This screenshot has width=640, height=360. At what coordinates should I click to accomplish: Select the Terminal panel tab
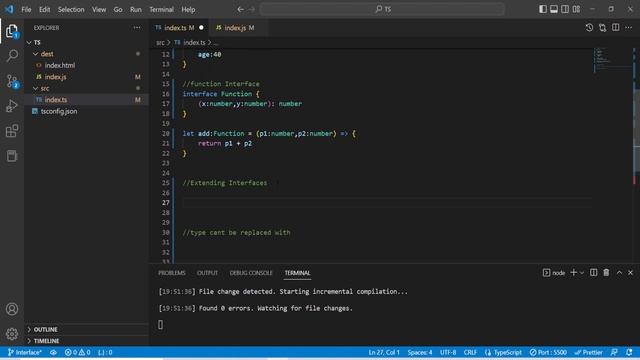pyautogui.click(x=297, y=273)
